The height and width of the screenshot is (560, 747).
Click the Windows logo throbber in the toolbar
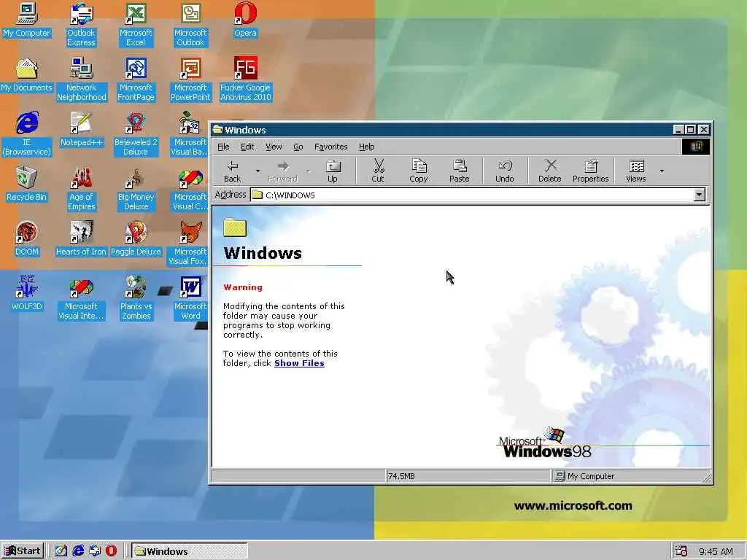[696, 147]
